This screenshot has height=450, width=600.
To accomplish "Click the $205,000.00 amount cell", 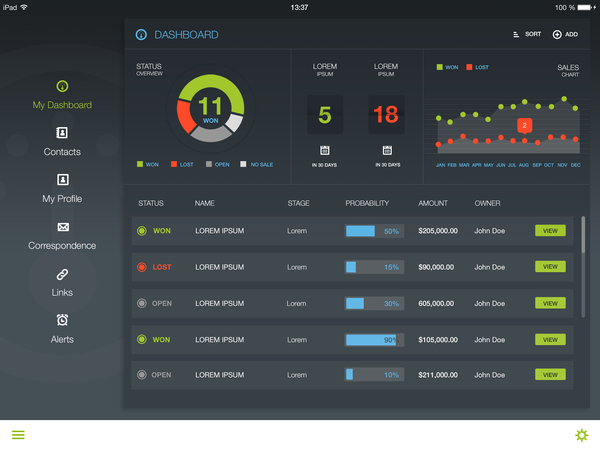I will coord(438,231).
